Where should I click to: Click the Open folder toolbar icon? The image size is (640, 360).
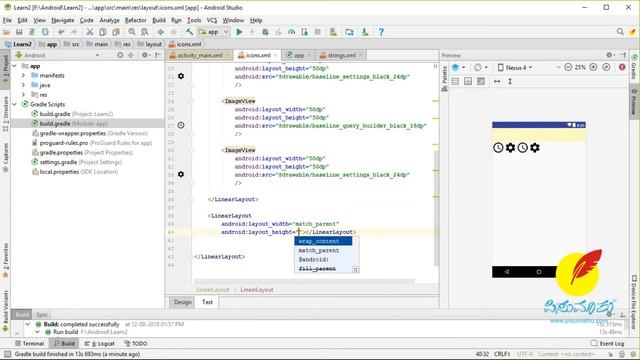pos(6,32)
